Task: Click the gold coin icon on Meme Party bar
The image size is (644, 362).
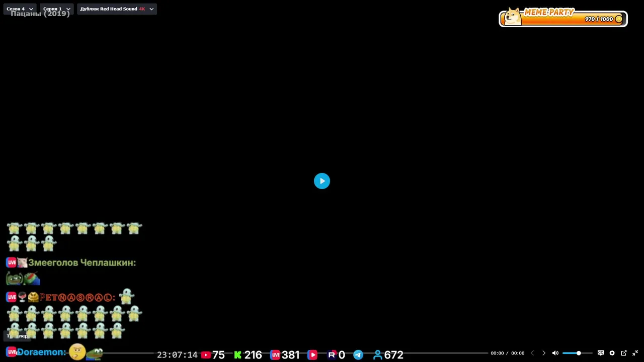Action: [x=619, y=19]
